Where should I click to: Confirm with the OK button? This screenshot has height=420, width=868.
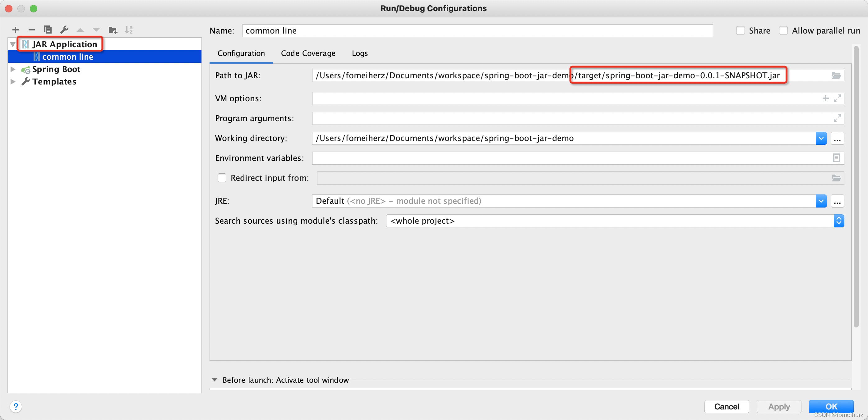coord(831,407)
